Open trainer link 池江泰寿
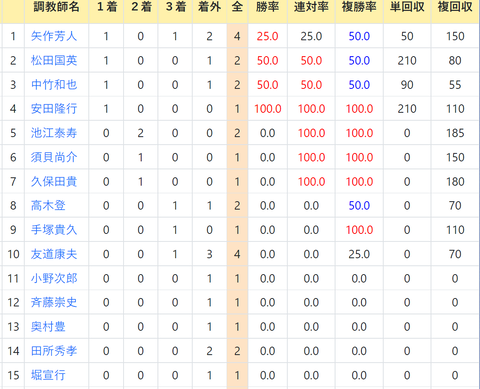The height and width of the screenshot is (389, 480). click(54, 133)
